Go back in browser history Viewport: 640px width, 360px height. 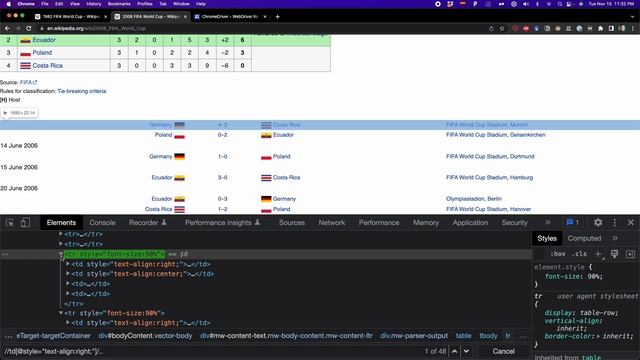pos(7,28)
